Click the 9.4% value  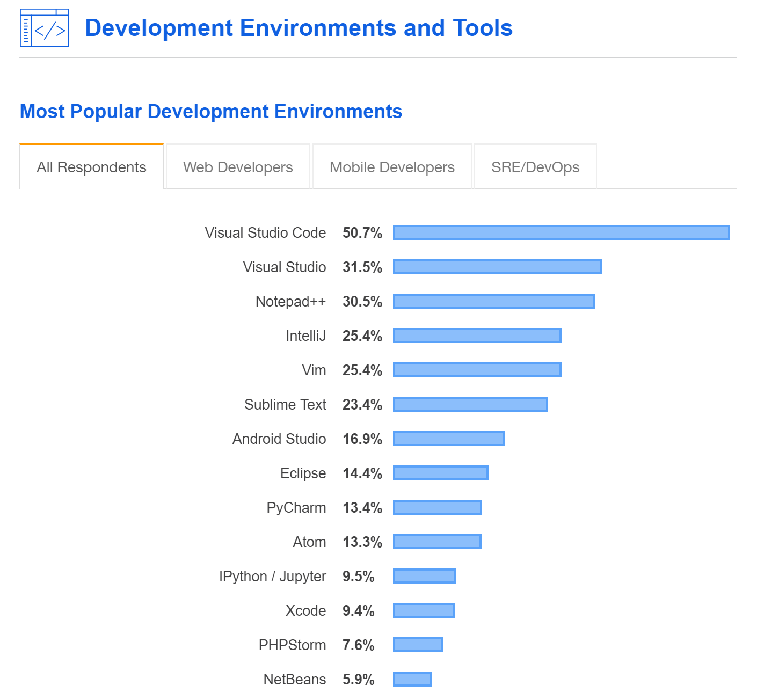point(358,610)
